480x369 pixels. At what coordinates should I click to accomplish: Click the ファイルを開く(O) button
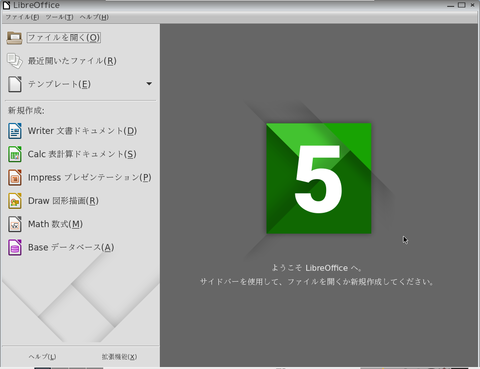(64, 37)
